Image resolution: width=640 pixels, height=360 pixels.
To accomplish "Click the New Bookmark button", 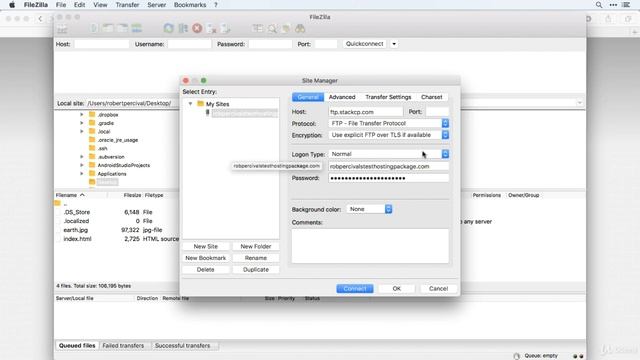I will 206,258.
